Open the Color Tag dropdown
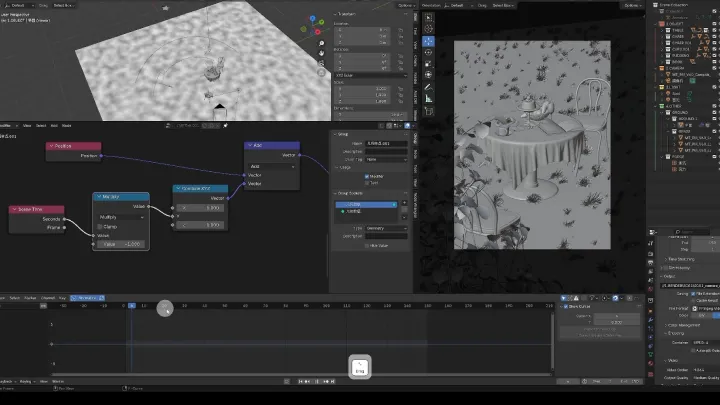 point(386,159)
